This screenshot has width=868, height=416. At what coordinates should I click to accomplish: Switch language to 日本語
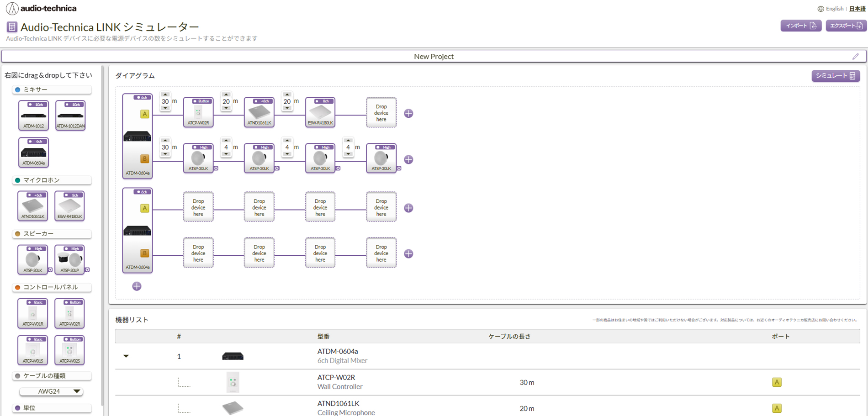tap(857, 9)
